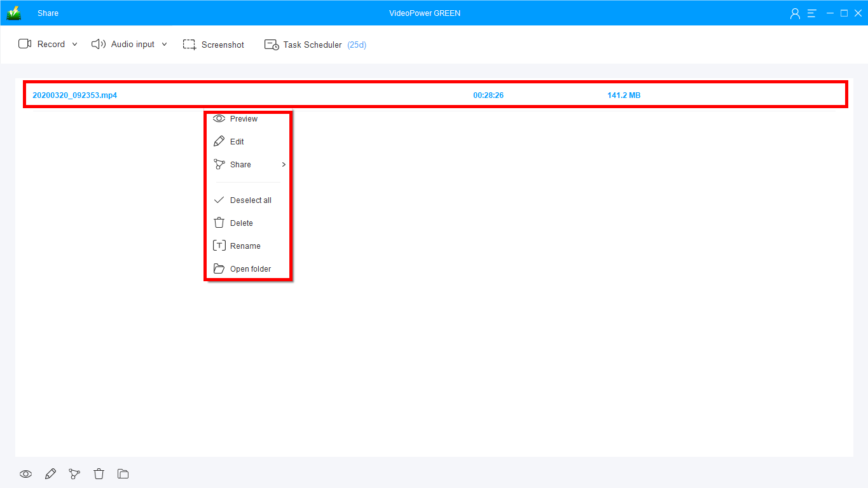Open the user account icon in title bar
The width and height of the screenshot is (868, 488).
click(795, 13)
